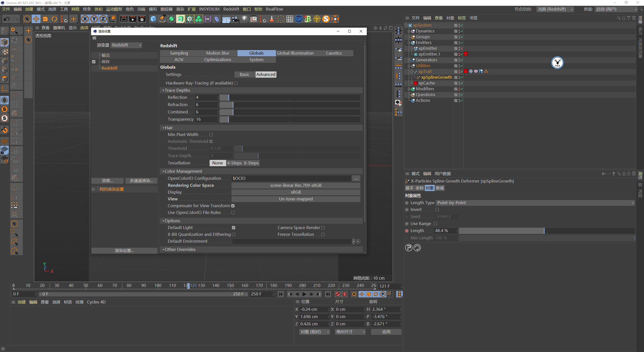
Task: Uncheck Compensate for View Transform
Action: coord(233,206)
